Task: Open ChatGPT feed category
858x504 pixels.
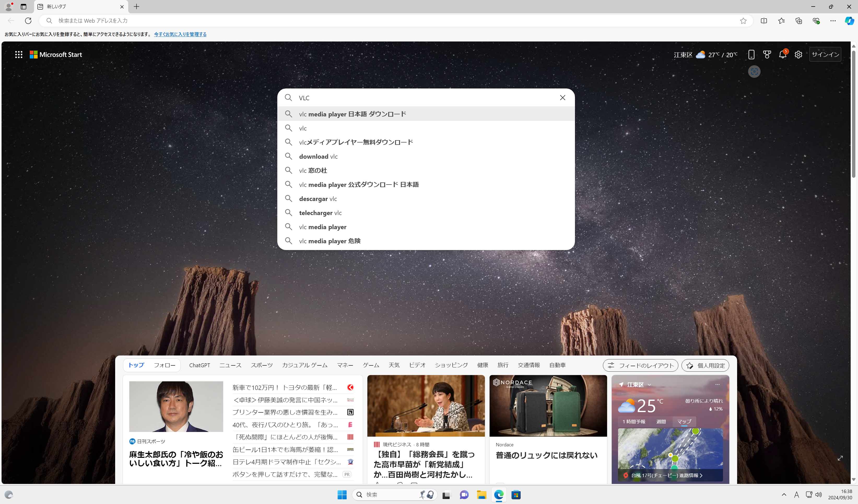Action: pyautogui.click(x=199, y=365)
